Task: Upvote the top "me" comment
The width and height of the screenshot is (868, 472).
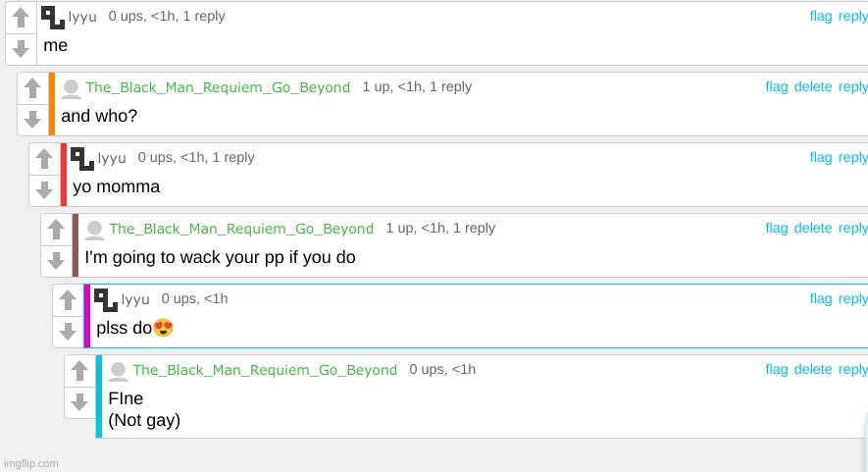Action: click(21, 18)
